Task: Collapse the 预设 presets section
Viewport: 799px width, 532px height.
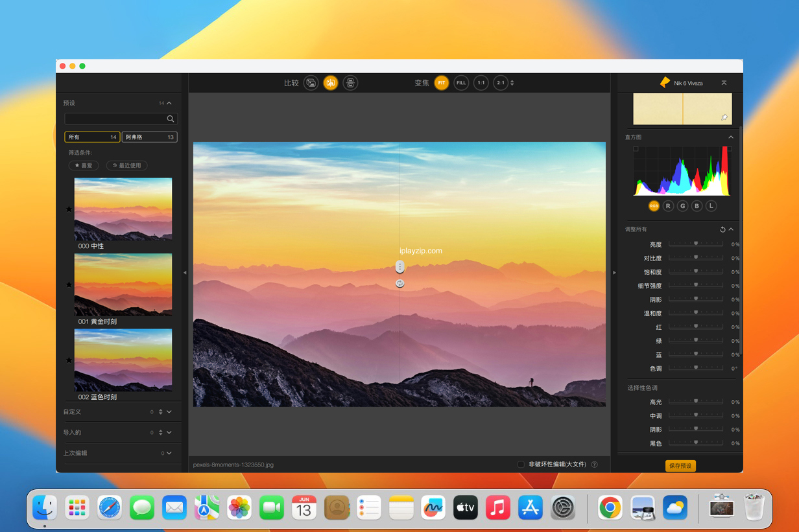Action: [x=169, y=103]
